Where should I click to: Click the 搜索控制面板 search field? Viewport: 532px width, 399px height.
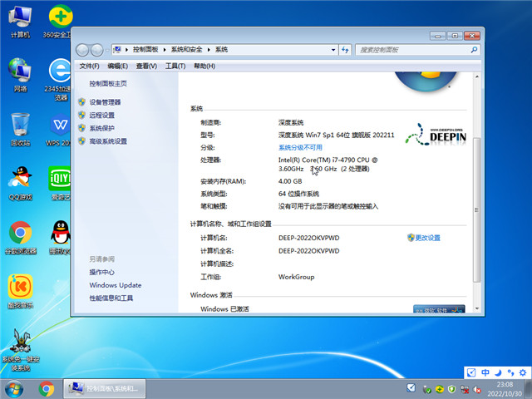[x=411, y=50]
